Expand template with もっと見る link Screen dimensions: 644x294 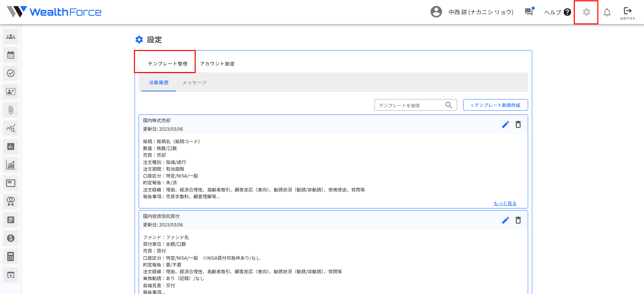click(x=505, y=203)
